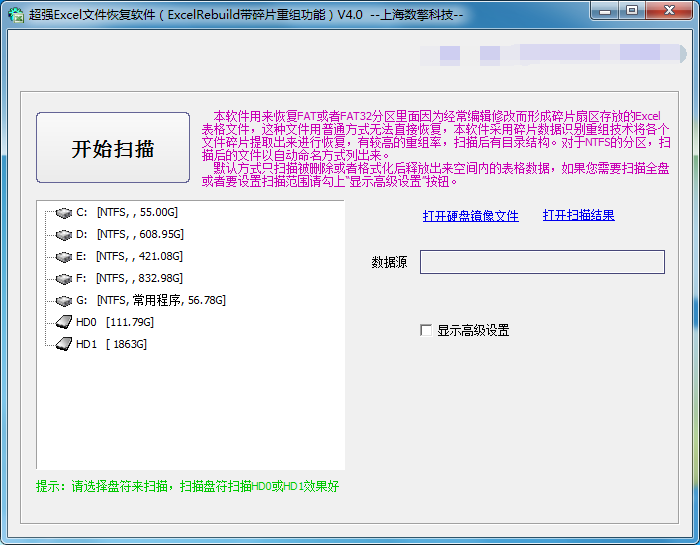700x545 pixels.
Task: Click the G: drive icon
Action: point(64,301)
